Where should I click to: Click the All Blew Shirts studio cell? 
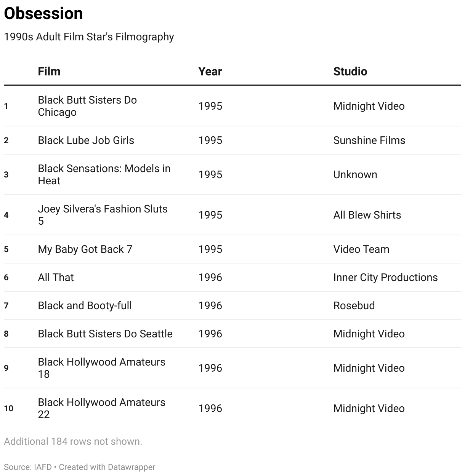tap(367, 215)
